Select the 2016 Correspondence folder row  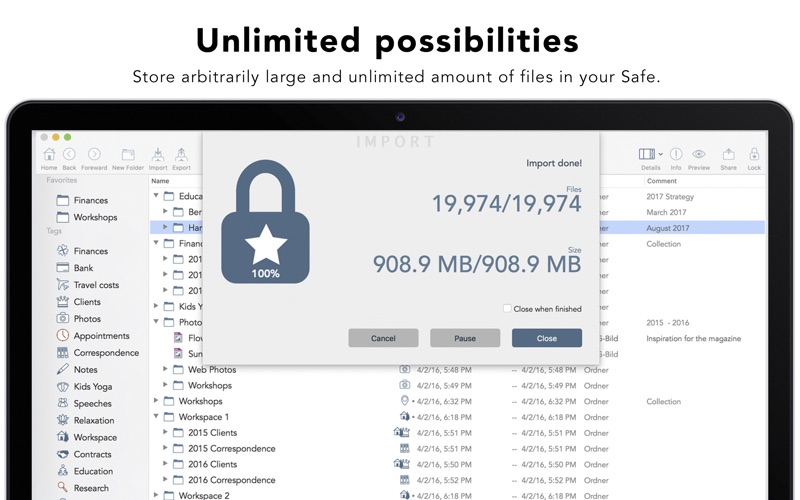point(231,480)
